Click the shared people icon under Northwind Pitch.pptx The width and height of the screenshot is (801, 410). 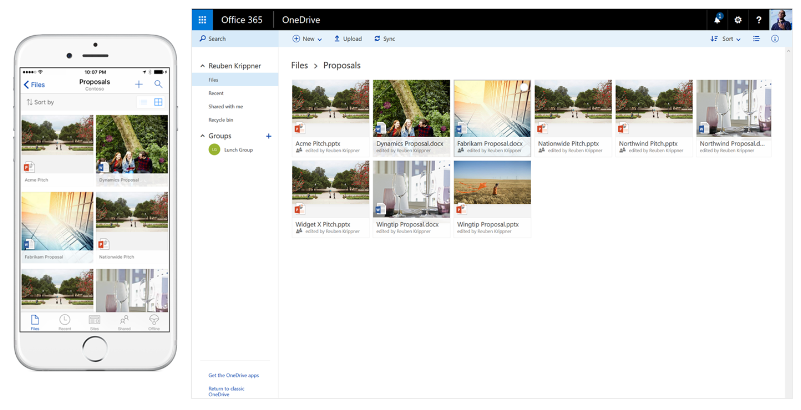pos(622,151)
